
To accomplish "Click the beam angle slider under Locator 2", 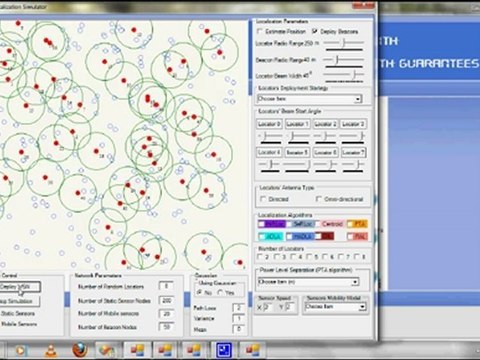I will click(325, 136).
